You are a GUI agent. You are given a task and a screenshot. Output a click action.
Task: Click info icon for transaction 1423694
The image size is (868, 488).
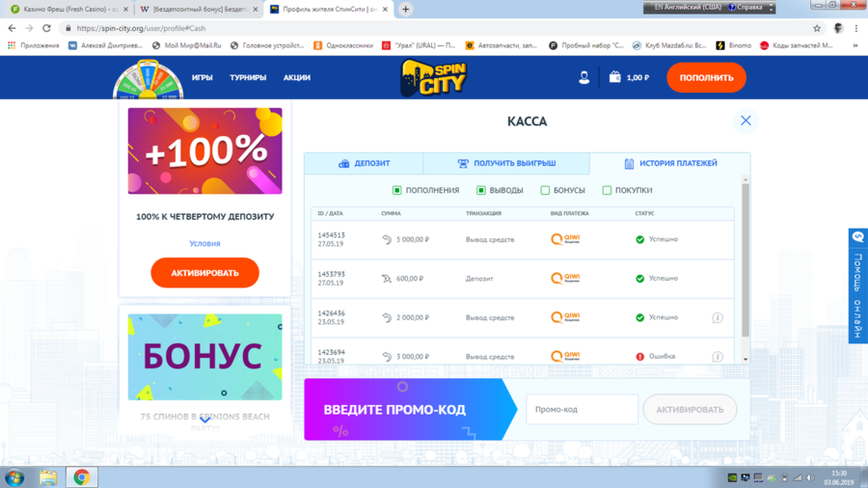[x=718, y=356]
